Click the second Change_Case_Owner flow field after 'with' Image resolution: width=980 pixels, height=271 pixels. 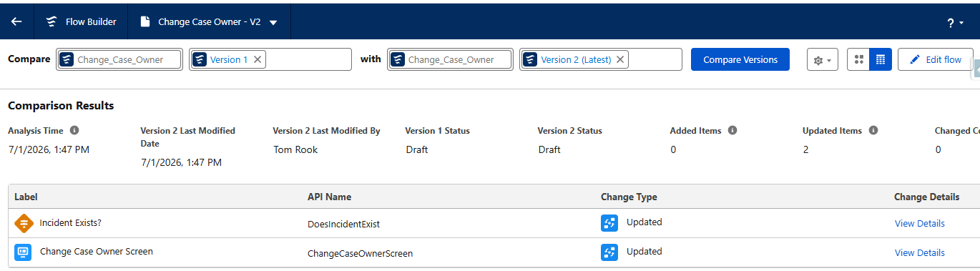click(x=451, y=59)
